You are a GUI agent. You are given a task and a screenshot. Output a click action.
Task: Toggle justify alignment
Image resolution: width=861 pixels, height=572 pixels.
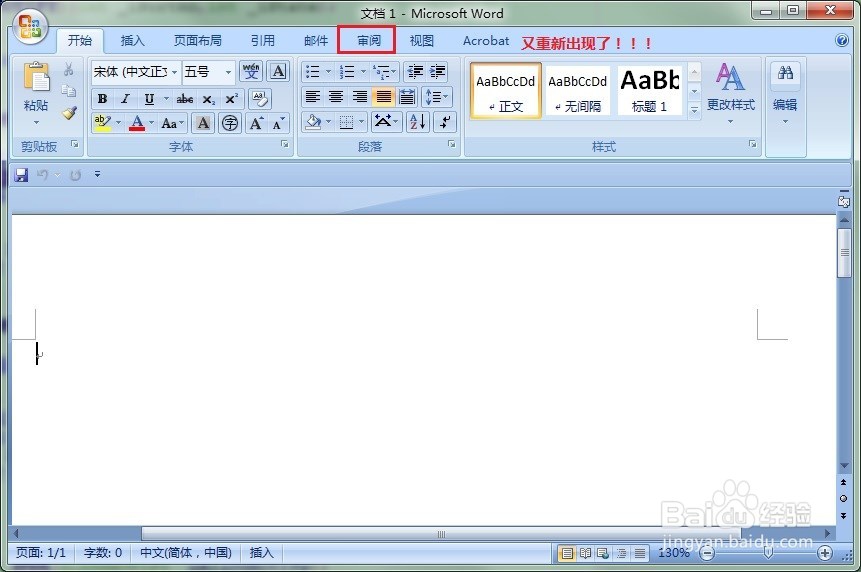[383, 97]
